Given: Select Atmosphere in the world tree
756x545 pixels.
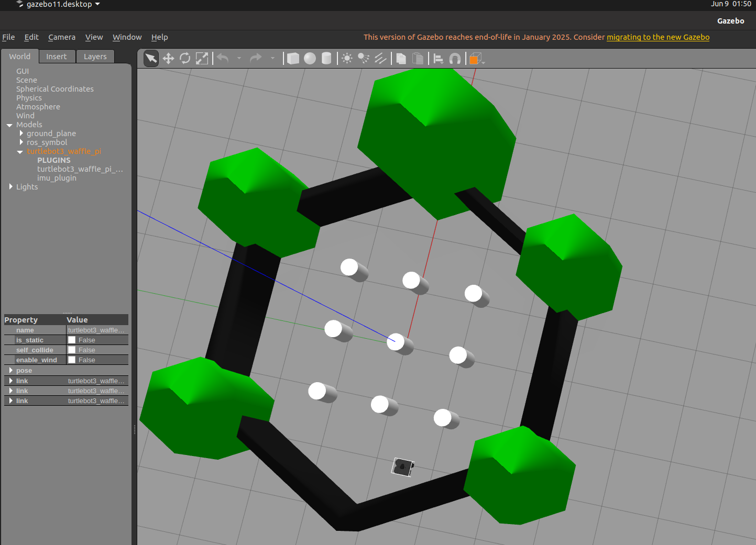Looking at the screenshot, I should pyautogui.click(x=38, y=107).
